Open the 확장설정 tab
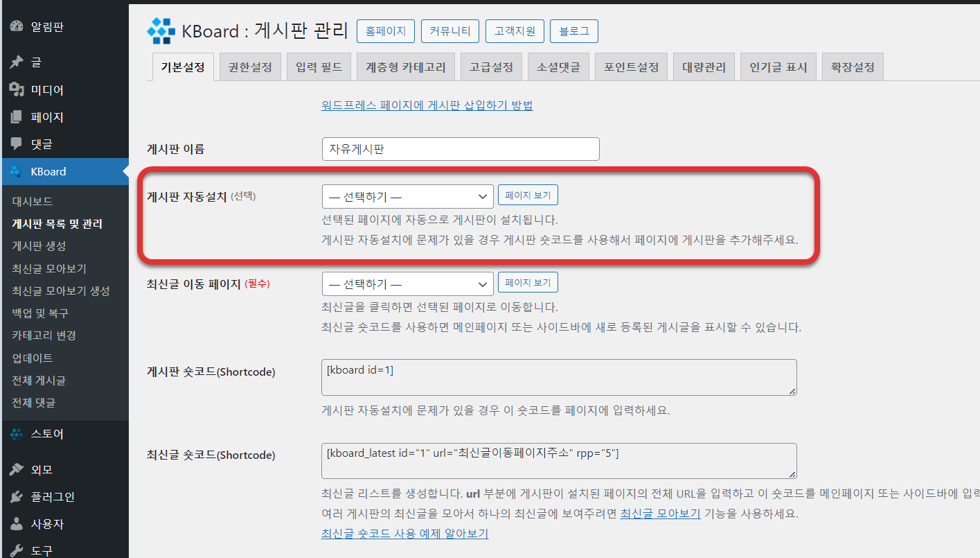Viewport: 980px width, 558px height. [853, 67]
